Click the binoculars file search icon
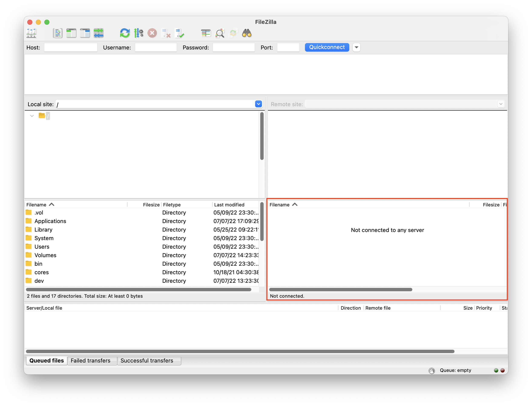The image size is (532, 406). pyautogui.click(x=247, y=33)
